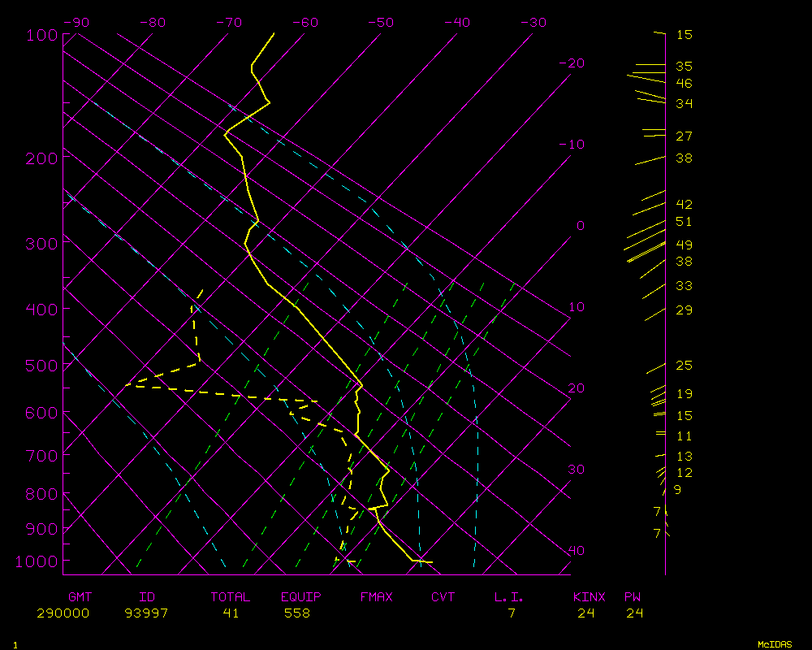The height and width of the screenshot is (650, 812).
Task: Click the KINX label
Action: (x=589, y=597)
